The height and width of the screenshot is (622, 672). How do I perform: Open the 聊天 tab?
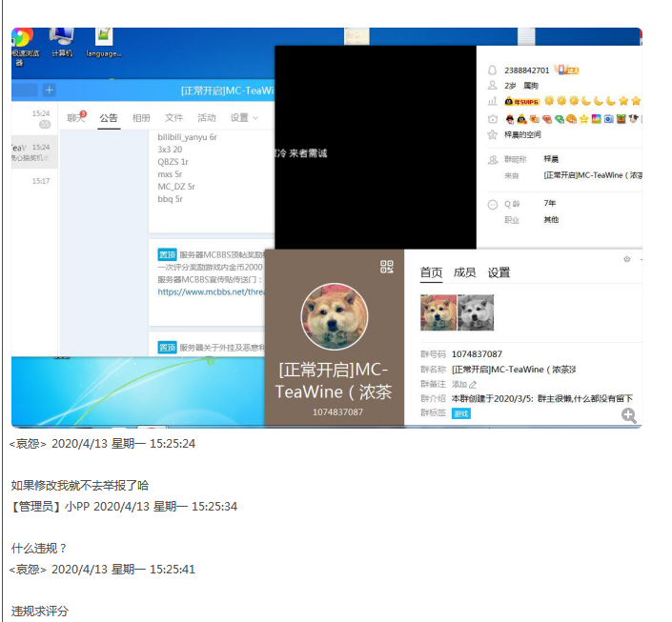coord(76,117)
